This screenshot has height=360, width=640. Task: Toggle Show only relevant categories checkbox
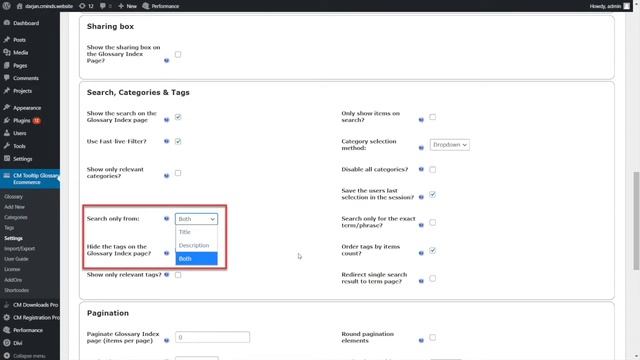click(x=178, y=173)
